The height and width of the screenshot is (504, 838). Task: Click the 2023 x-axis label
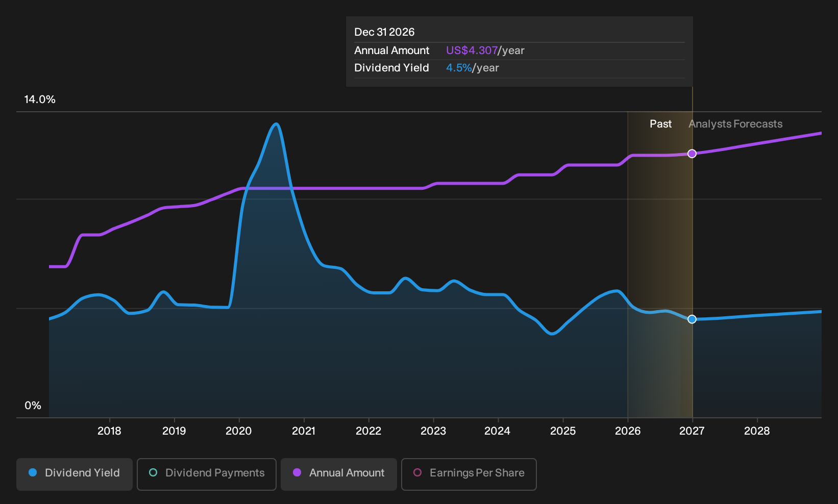click(433, 431)
